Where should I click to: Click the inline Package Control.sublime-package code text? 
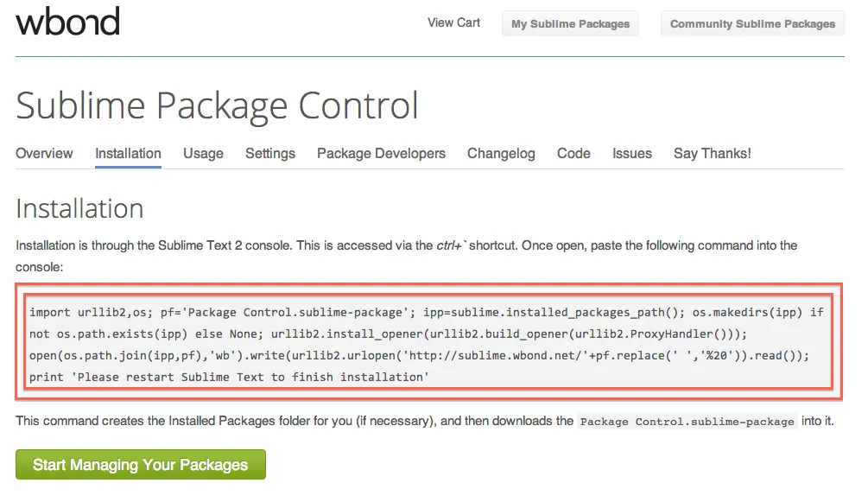pyautogui.click(x=686, y=423)
